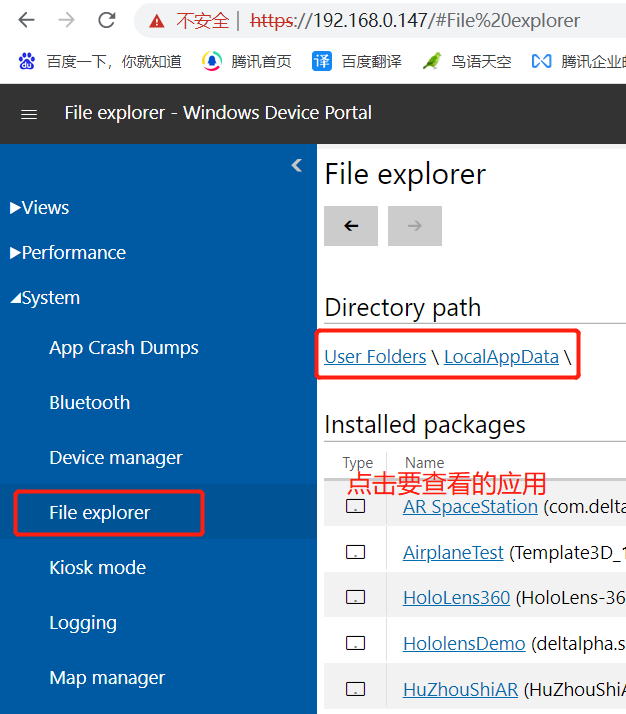Open Kiosk mode from sidebar
The image size is (626, 714).
point(97,568)
